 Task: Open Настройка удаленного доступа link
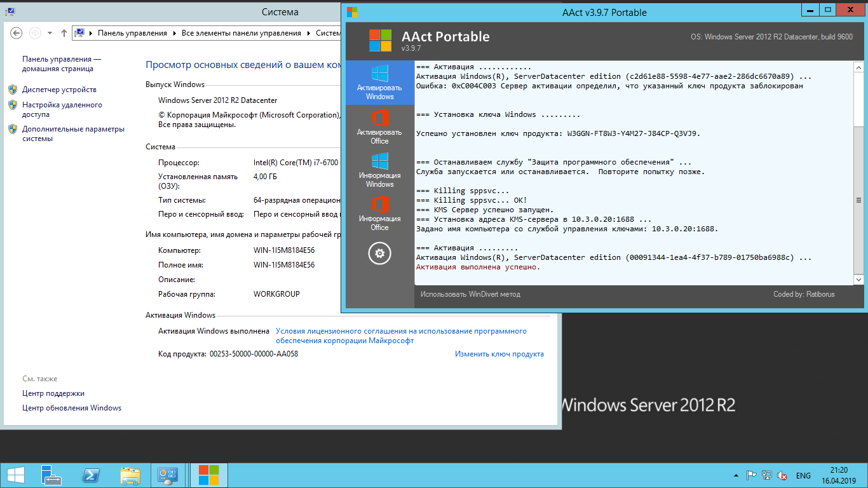(62, 110)
